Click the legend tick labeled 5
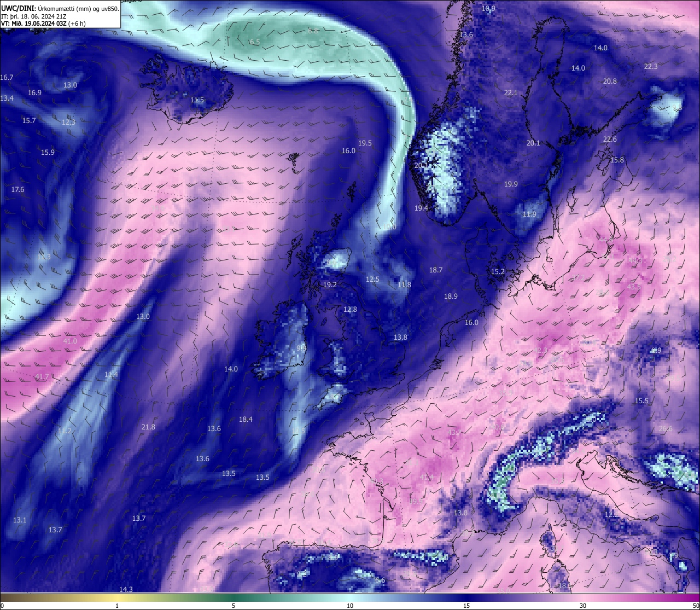The width and height of the screenshot is (700, 610). (x=234, y=606)
